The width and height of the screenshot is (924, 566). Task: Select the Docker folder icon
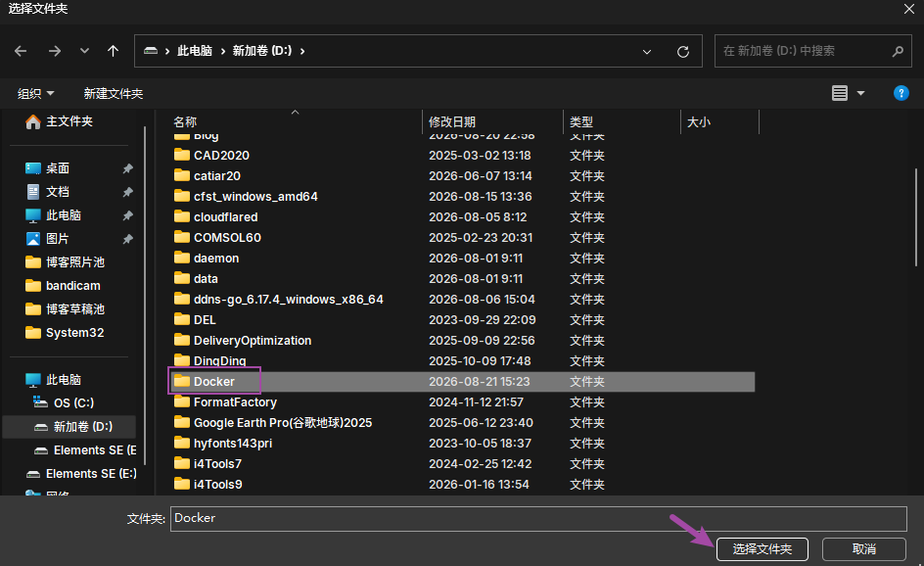(x=182, y=382)
